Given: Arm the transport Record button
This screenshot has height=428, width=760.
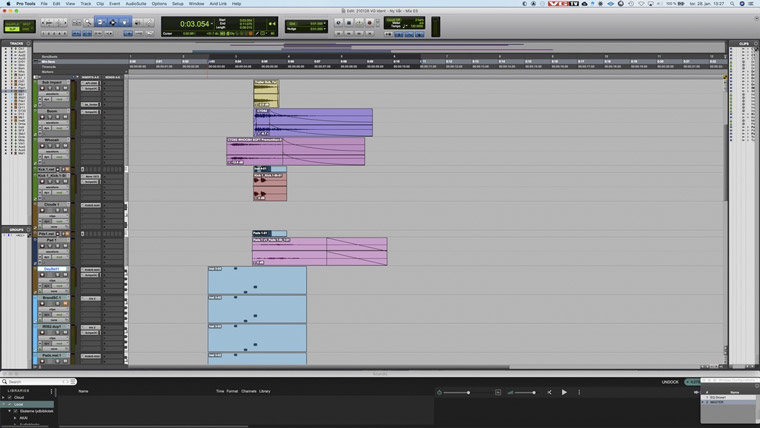Looking at the screenshot, I should (x=370, y=23).
